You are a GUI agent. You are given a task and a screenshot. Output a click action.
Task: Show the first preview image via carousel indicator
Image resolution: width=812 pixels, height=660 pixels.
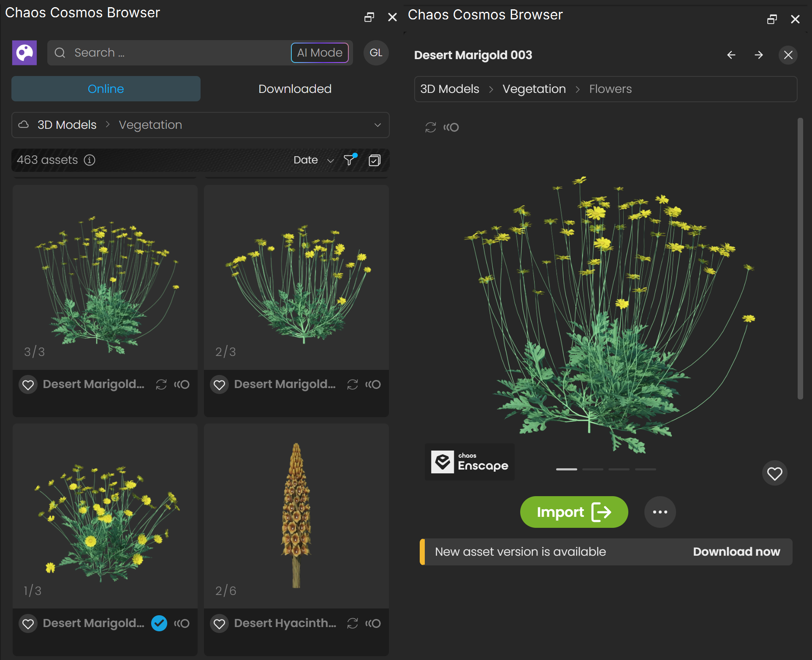pyautogui.click(x=567, y=470)
